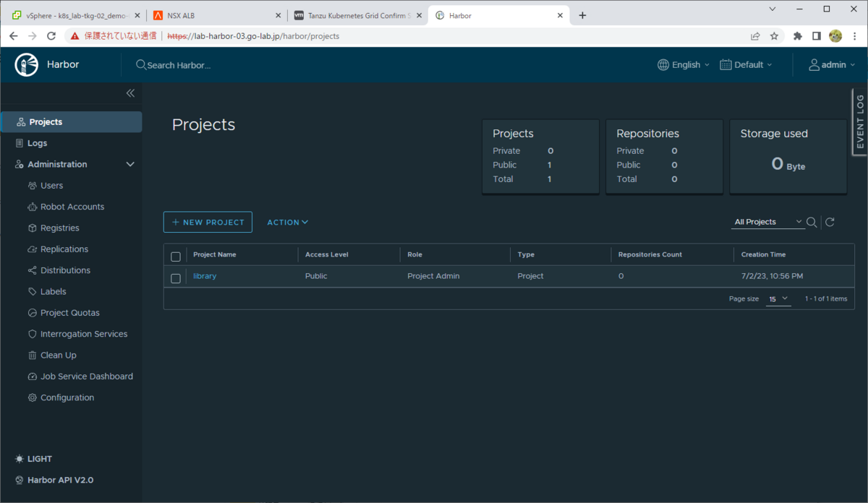Click the Registries cube icon

click(x=33, y=228)
